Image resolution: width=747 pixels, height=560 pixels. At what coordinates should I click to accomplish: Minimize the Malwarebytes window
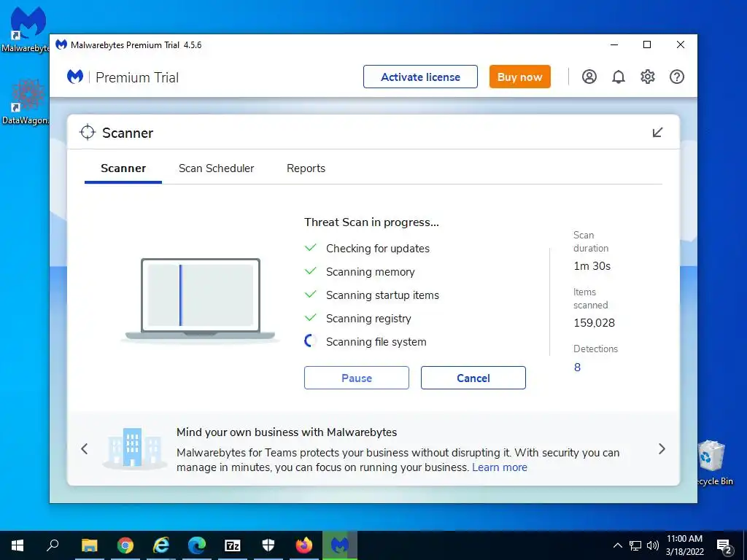(x=614, y=44)
